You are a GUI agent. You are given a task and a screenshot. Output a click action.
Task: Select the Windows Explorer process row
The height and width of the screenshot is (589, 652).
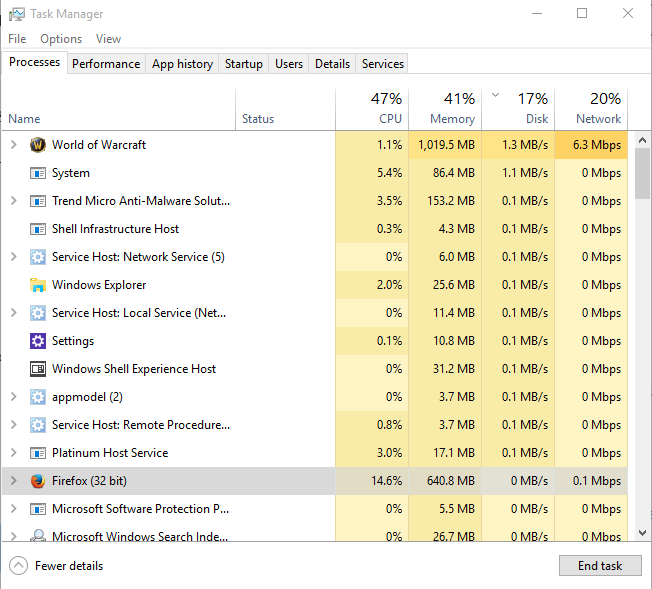coord(315,285)
